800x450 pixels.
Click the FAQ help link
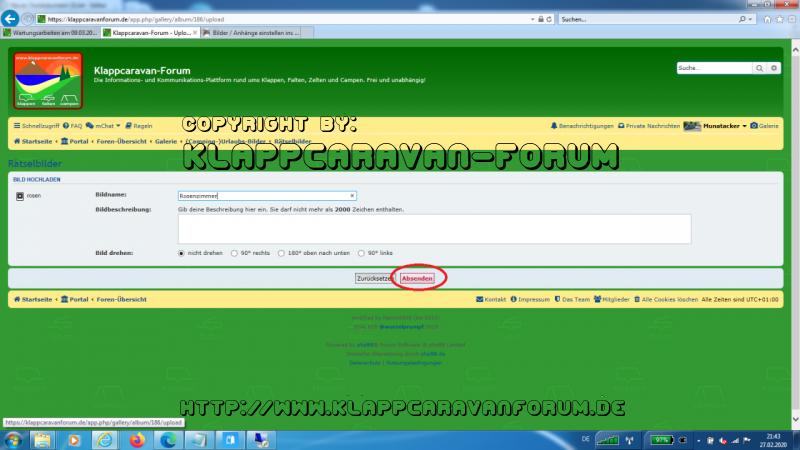coord(73,126)
